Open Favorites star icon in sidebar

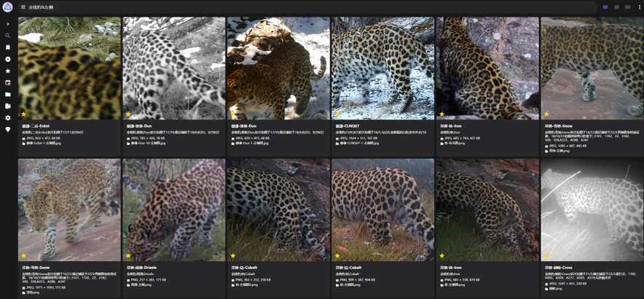8,71
